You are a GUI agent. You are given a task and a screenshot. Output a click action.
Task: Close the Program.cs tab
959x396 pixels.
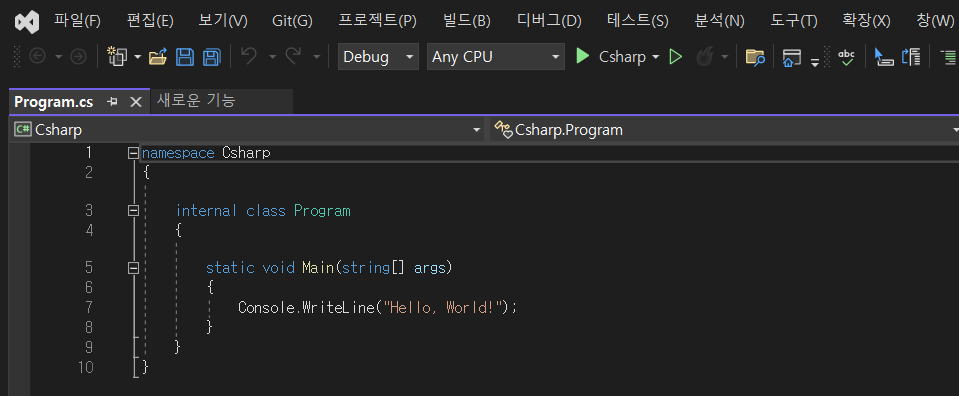coord(136,102)
